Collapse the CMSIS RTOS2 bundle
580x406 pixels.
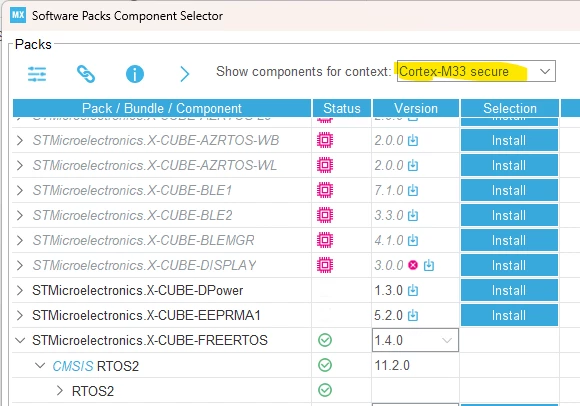tap(40, 366)
